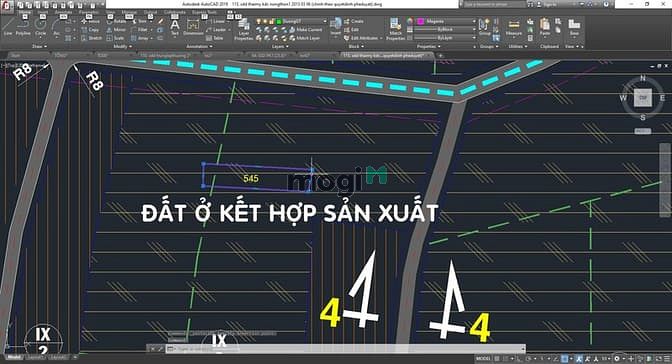Viewport: 672px width, 364px height.
Task: Switch to the Annotate ribbon tab
Action: pyautogui.click(x=64, y=12)
